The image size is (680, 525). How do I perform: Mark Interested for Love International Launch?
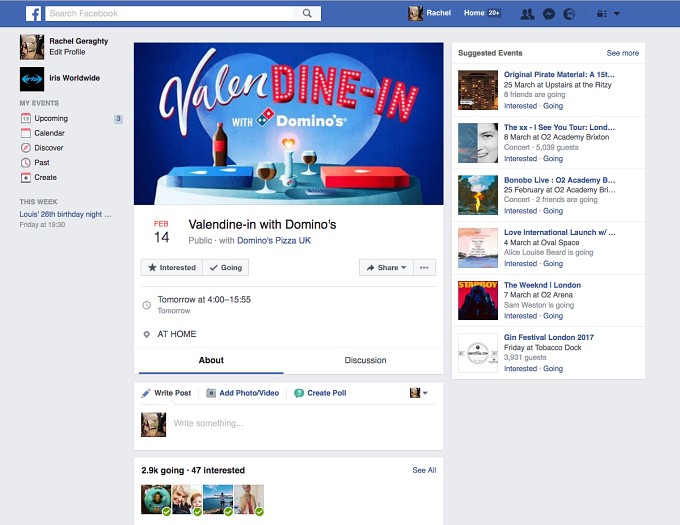point(520,264)
